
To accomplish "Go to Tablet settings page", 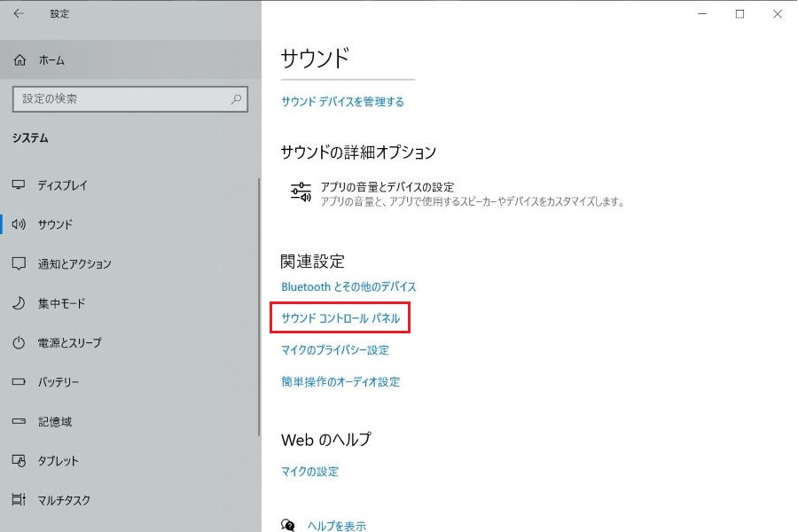I will point(58,461).
